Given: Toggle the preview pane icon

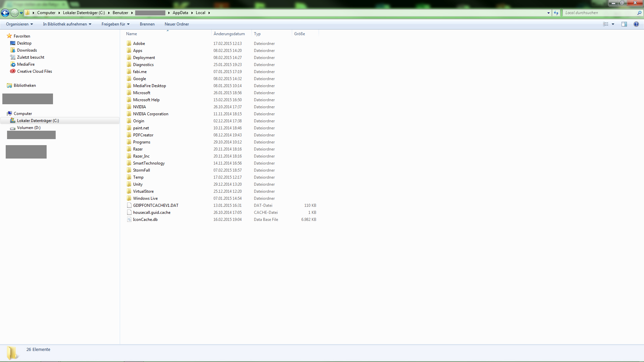Looking at the screenshot, I should pos(624,24).
